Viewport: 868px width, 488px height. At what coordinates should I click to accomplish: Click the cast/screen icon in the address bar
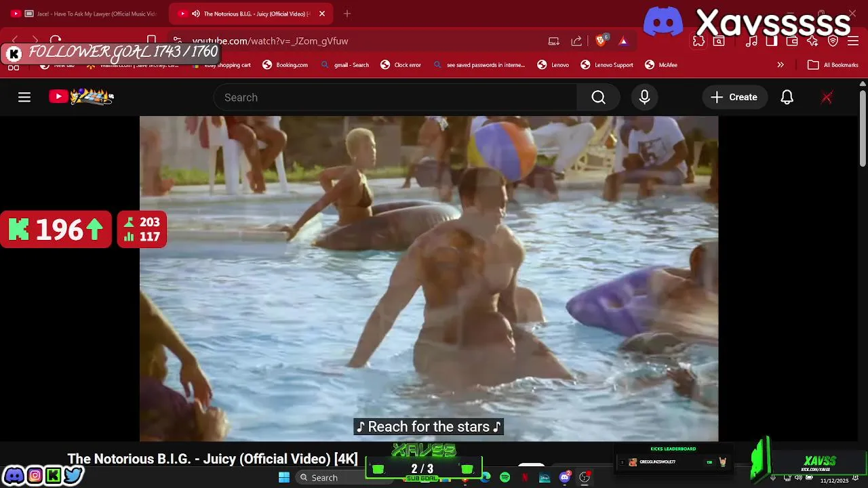554,41
